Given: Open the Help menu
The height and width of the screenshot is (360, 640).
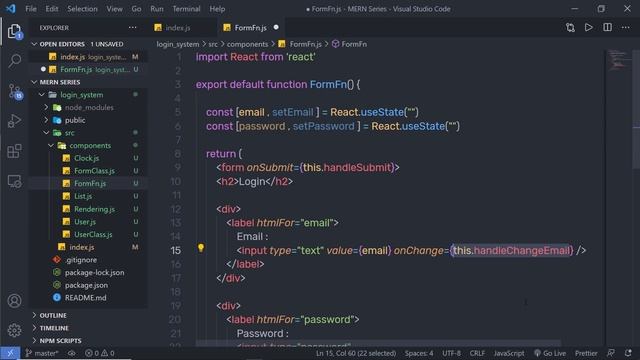Looking at the screenshot, I should (x=217, y=9).
